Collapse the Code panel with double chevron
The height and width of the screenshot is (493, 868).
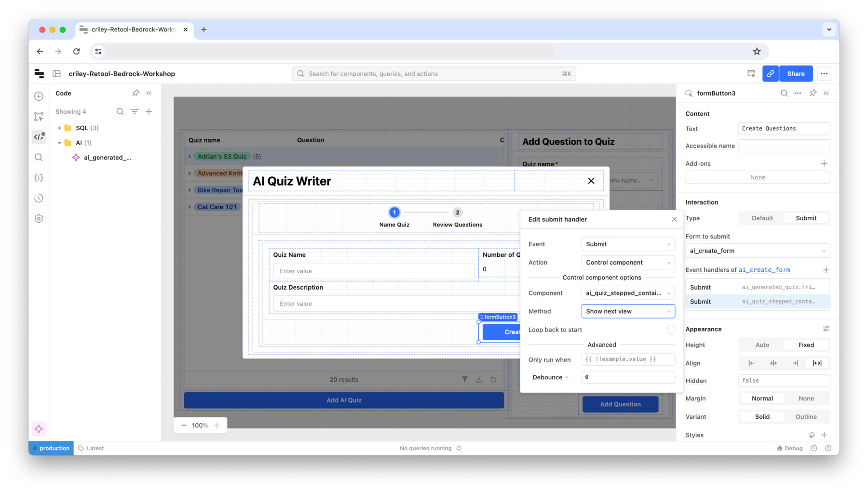(x=149, y=93)
